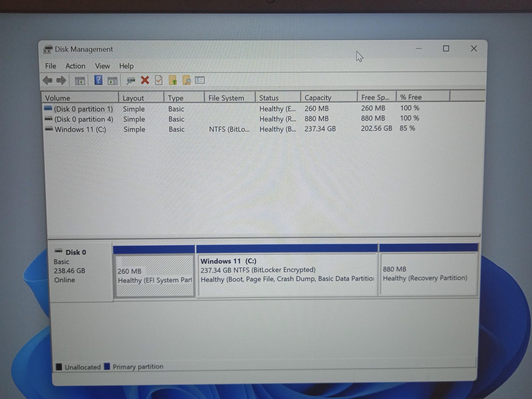Viewport: 532px width, 399px height.
Task: Click the Properties checkmark page icon
Action: point(159,80)
